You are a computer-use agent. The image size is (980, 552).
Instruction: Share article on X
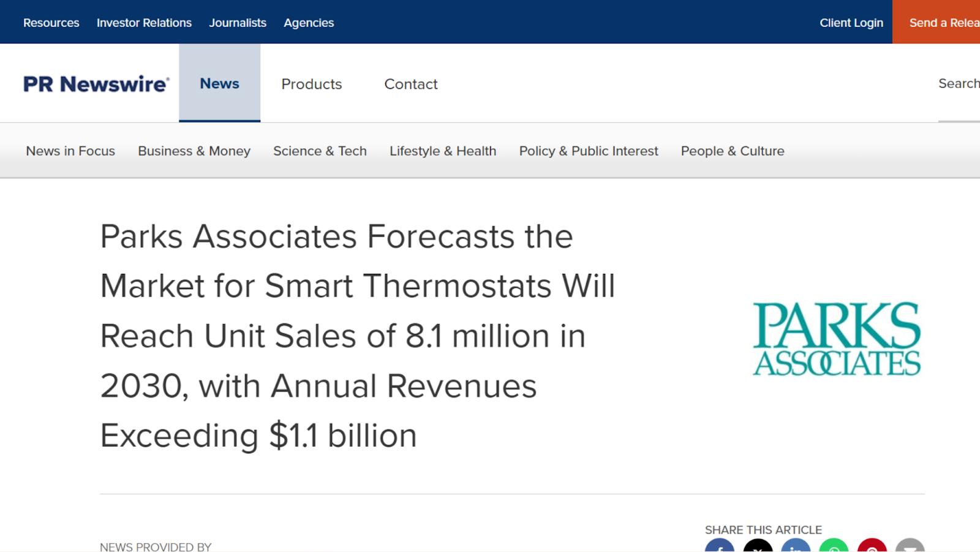(x=758, y=545)
